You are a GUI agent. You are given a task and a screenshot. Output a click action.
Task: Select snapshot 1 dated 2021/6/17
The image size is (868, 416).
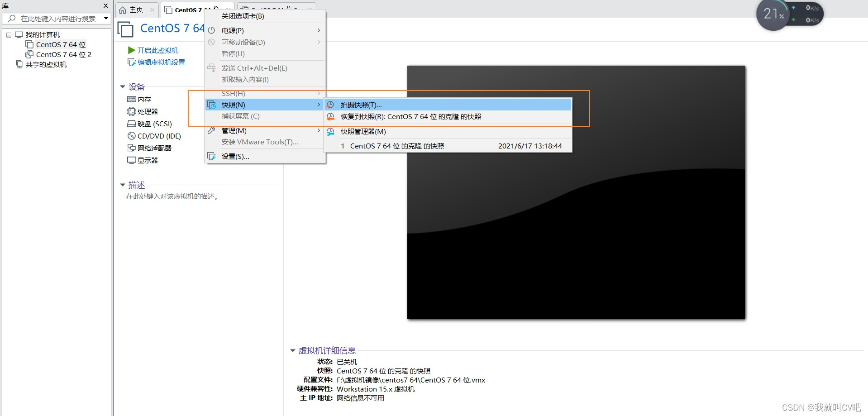click(x=448, y=146)
